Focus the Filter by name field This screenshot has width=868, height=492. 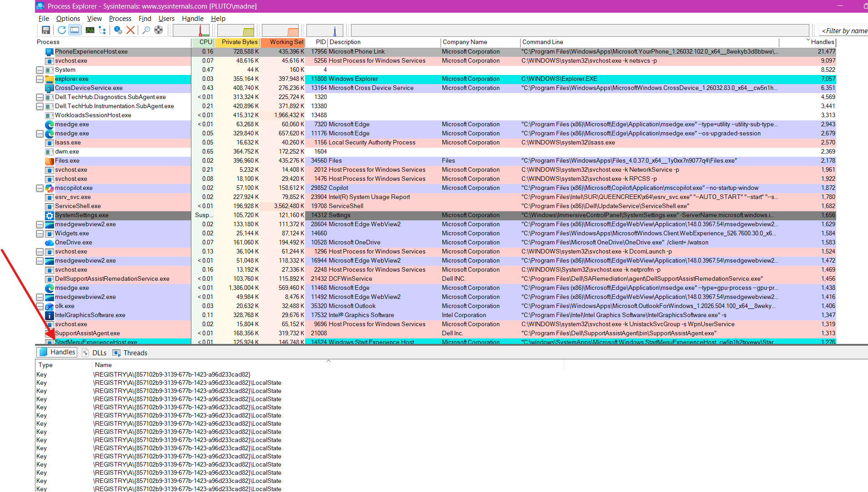(844, 31)
